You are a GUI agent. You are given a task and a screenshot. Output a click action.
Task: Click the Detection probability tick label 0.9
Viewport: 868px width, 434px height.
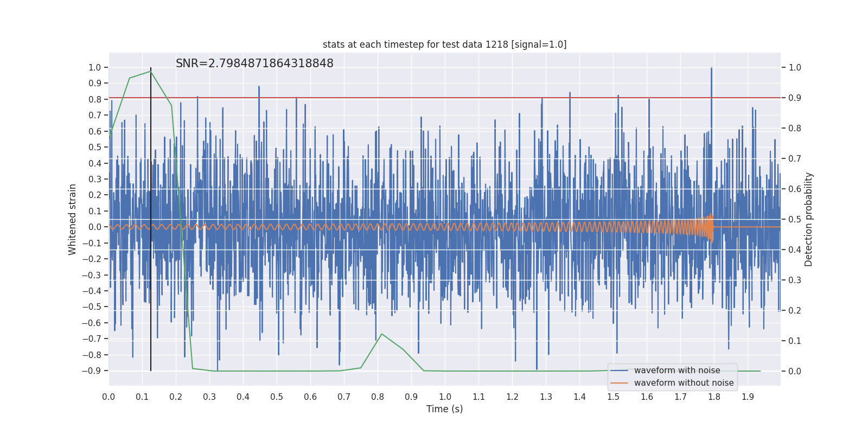click(795, 98)
